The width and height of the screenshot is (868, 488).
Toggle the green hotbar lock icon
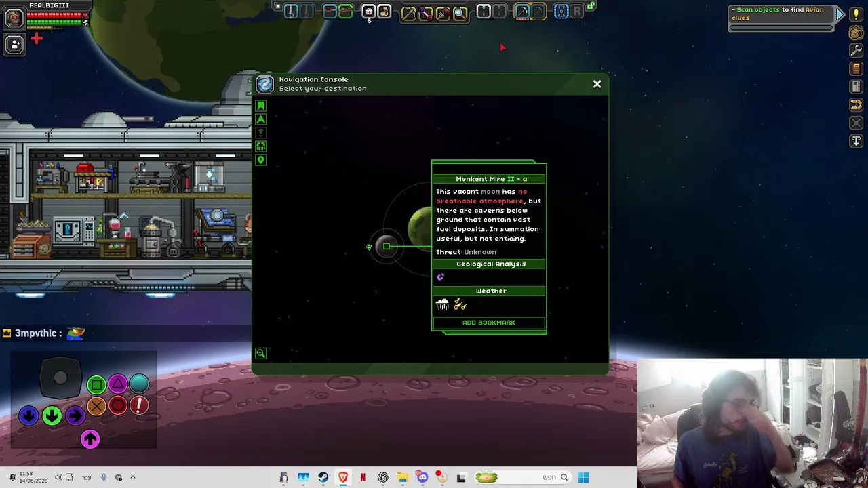coord(591,7)
